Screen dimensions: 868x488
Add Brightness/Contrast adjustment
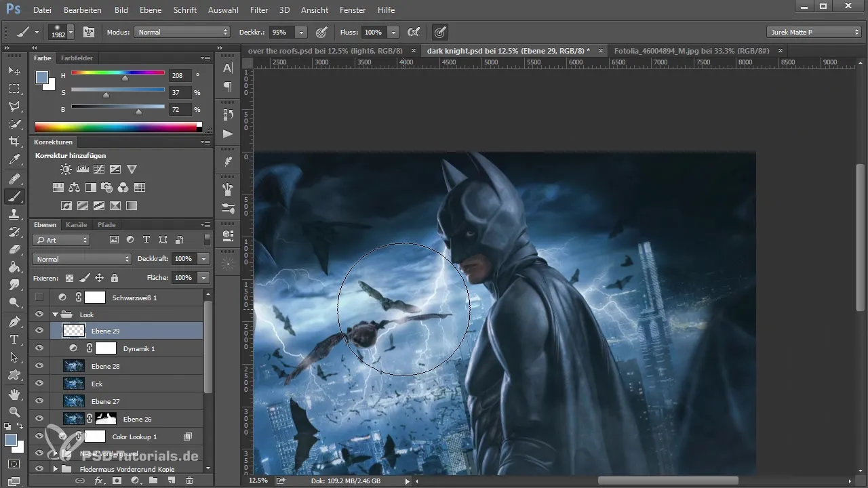click(66, 169)
